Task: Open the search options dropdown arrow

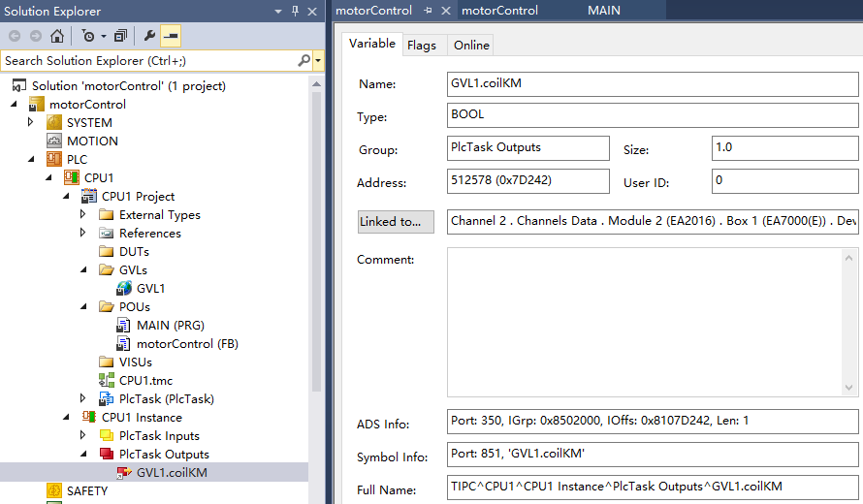Action: [318, 61]
